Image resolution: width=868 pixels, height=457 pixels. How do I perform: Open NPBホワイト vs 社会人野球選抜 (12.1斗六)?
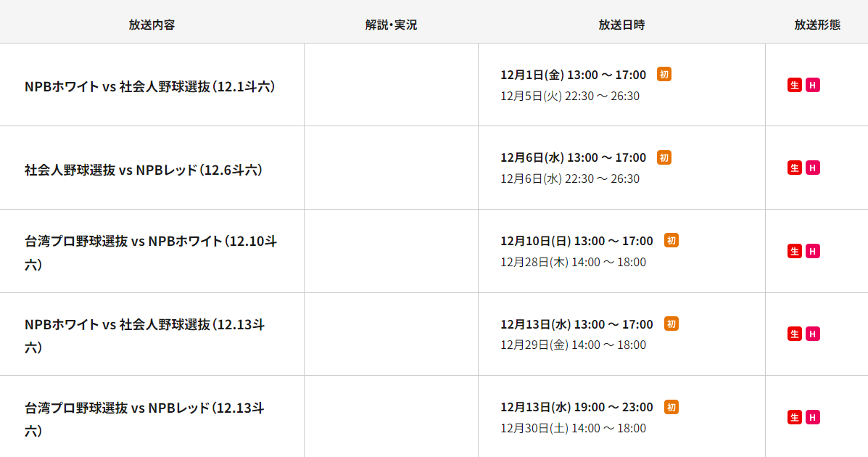149,86
